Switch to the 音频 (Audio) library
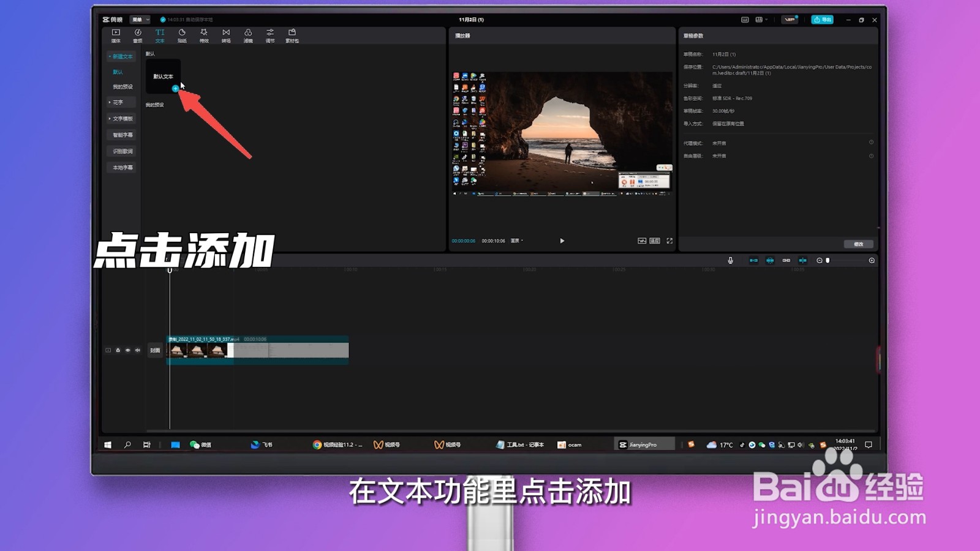This screenshot has width=980, height=551. coord(137,36)
